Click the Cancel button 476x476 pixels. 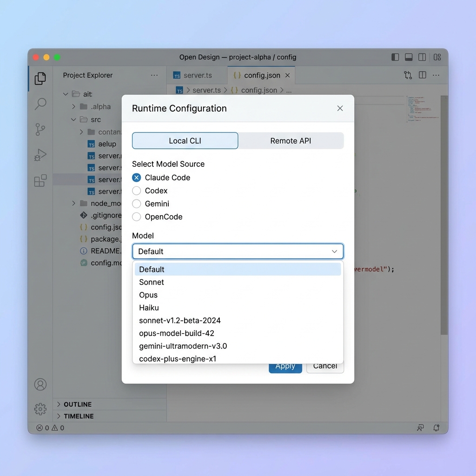click(x=325, y=368)
